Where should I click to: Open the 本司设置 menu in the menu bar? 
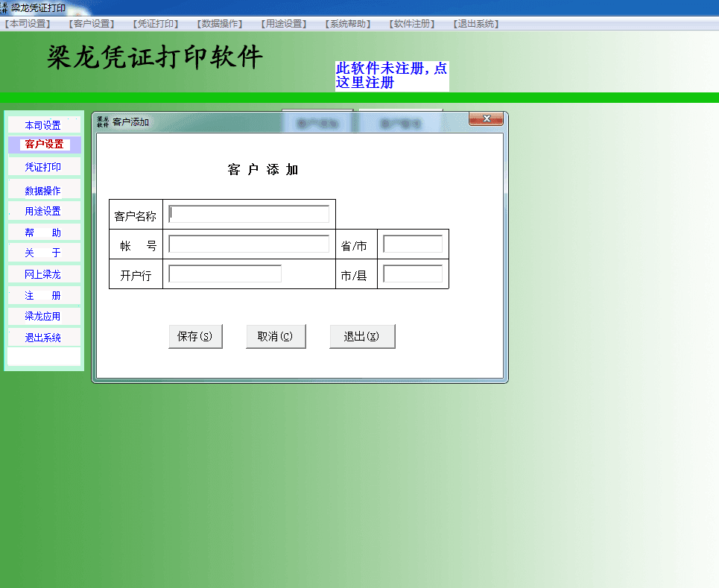28,23
